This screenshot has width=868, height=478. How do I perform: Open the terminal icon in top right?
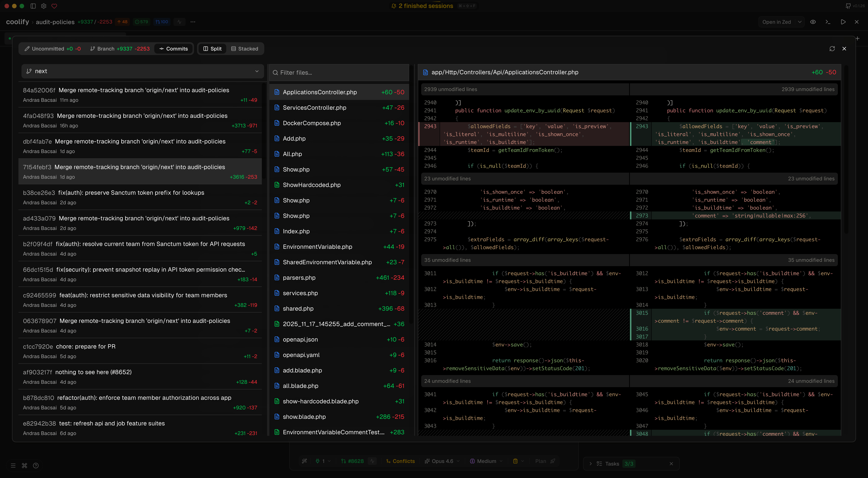click(828, 21)
